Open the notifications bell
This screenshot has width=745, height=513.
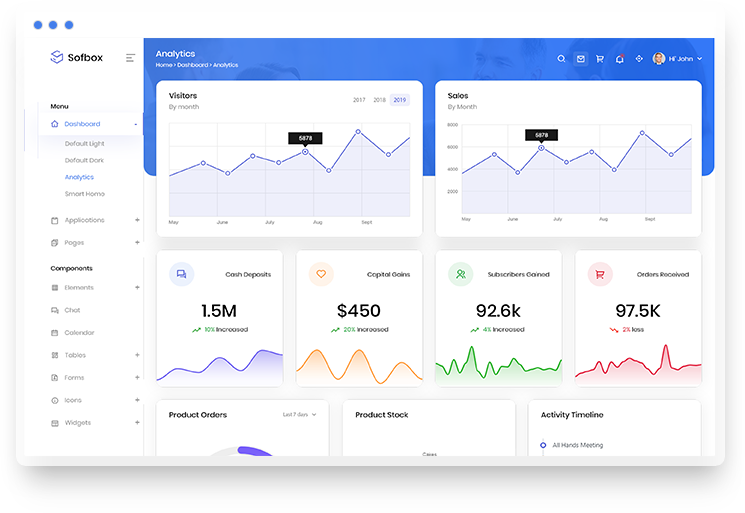(619, 59)
